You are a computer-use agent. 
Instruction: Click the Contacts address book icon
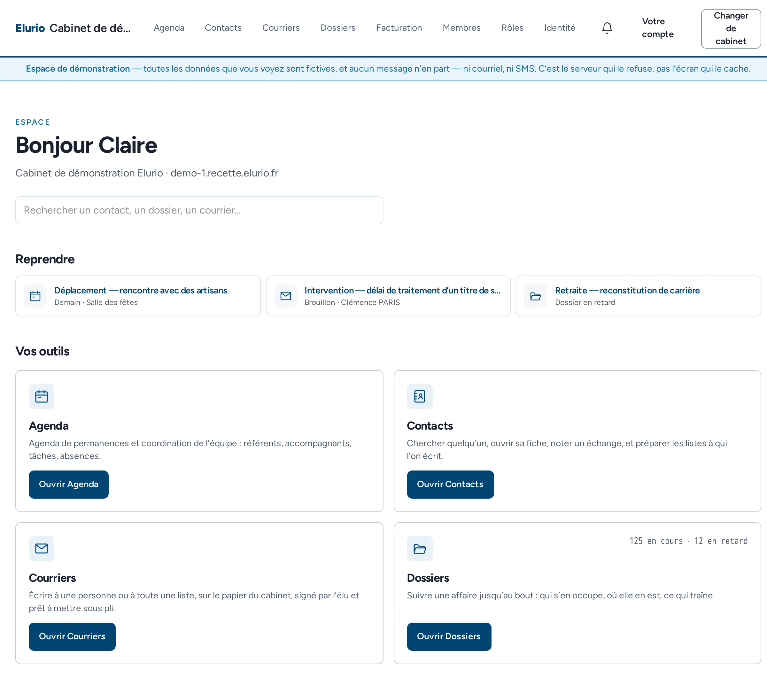[x=420, y=396]
